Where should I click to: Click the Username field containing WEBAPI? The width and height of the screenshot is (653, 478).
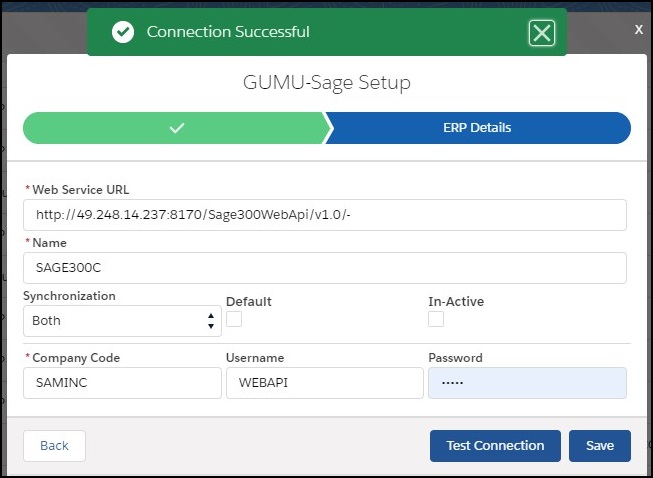pyautogui.click(x=325, y=383)
